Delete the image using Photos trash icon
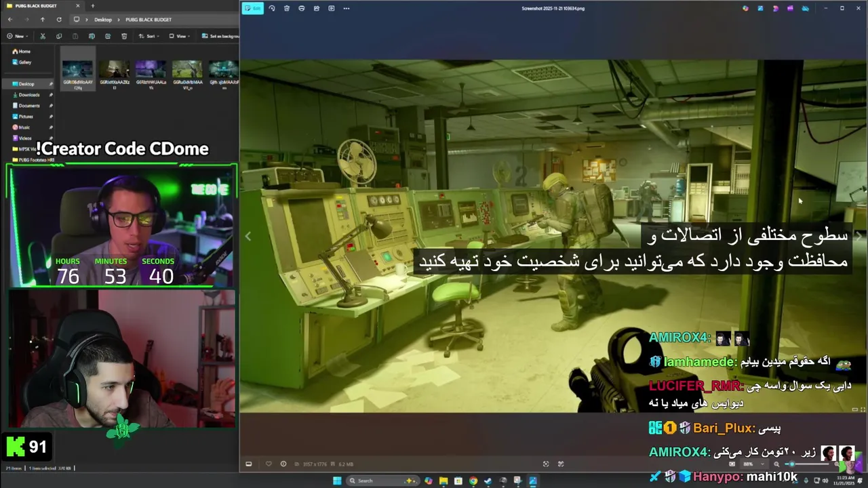 [287, 8]
